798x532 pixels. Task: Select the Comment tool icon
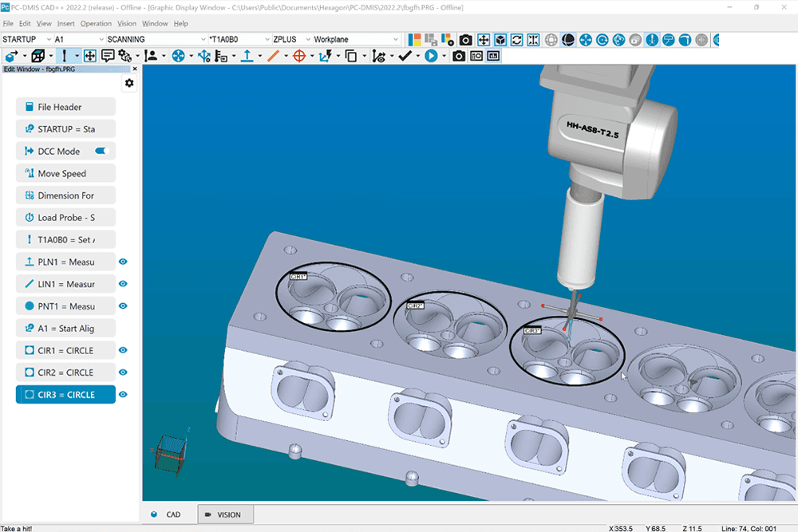108,56
